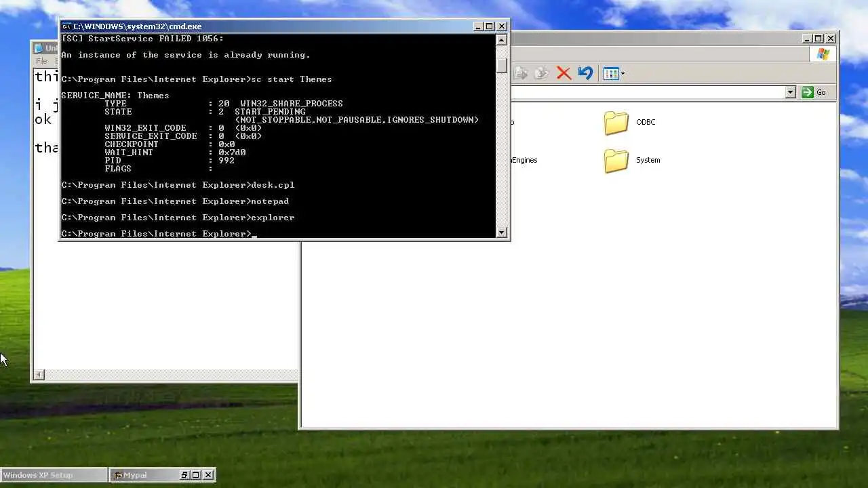Image resolution: width=868 pixels, height=488 pixels.
Task: Click the 'explorer' command line in cmd
Action: click(178, 218)
